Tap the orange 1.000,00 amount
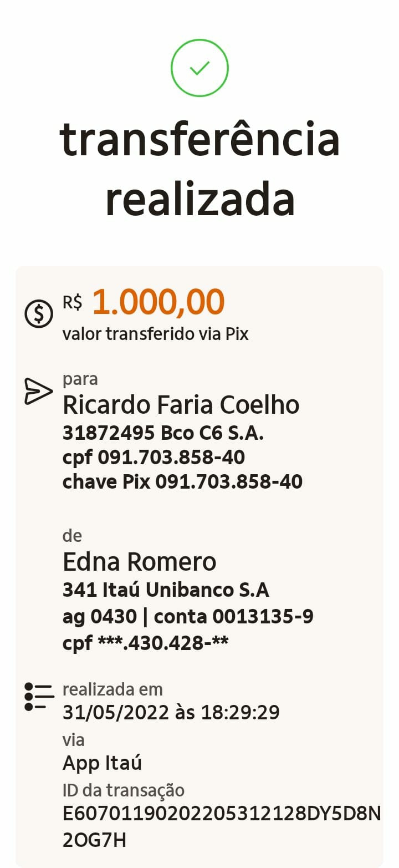 click(158, 302)
